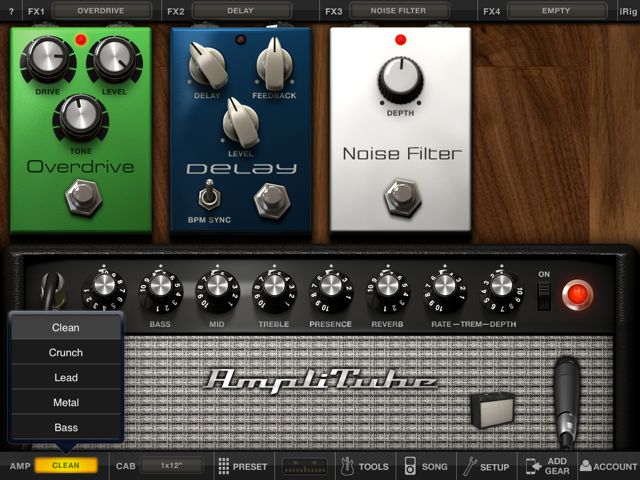Click the Delay pedal Feedback knob
Viewport: 640px width, 480px height.
click(275, 64)
